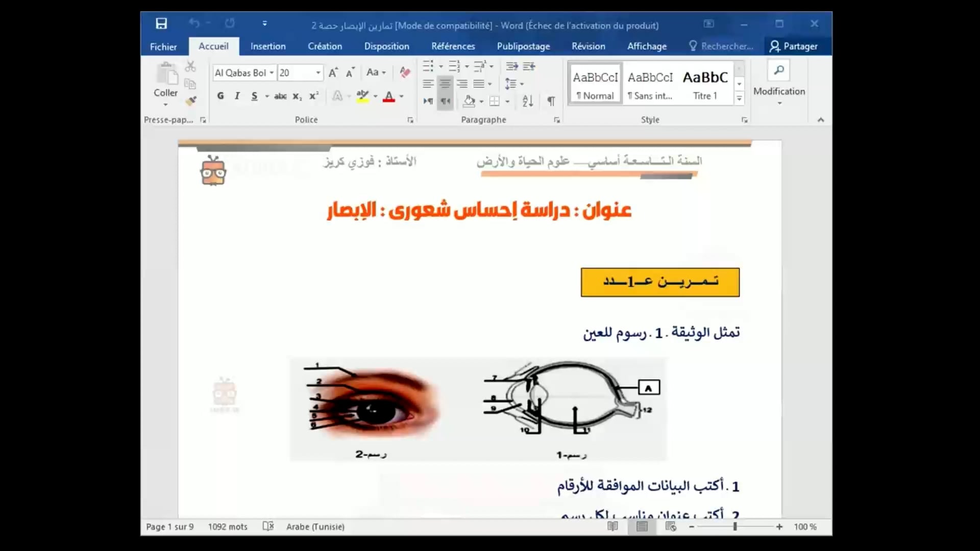Click the Sort A-Z icon
The image size is (980, 551).
528,101
